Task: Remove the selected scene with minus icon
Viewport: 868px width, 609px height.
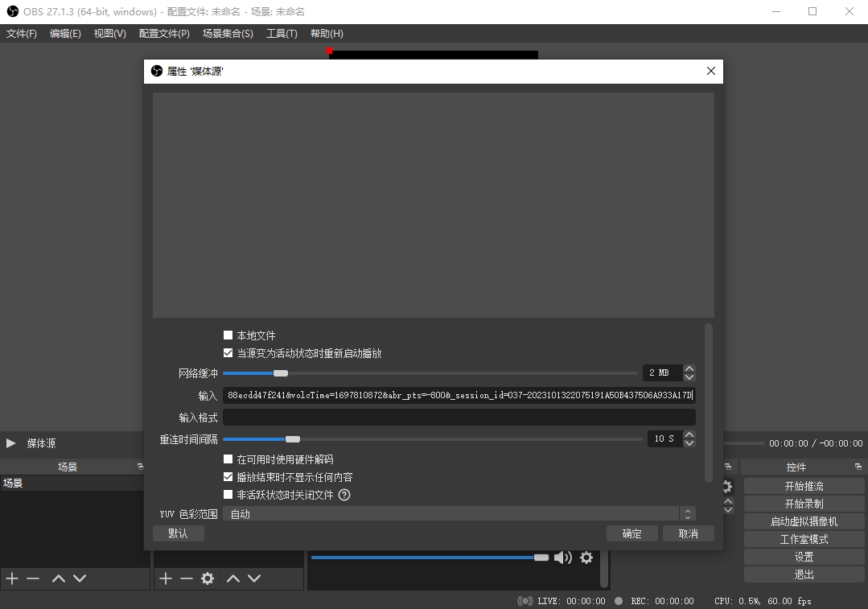Action: pyautogui.click(x=33, y=578)
